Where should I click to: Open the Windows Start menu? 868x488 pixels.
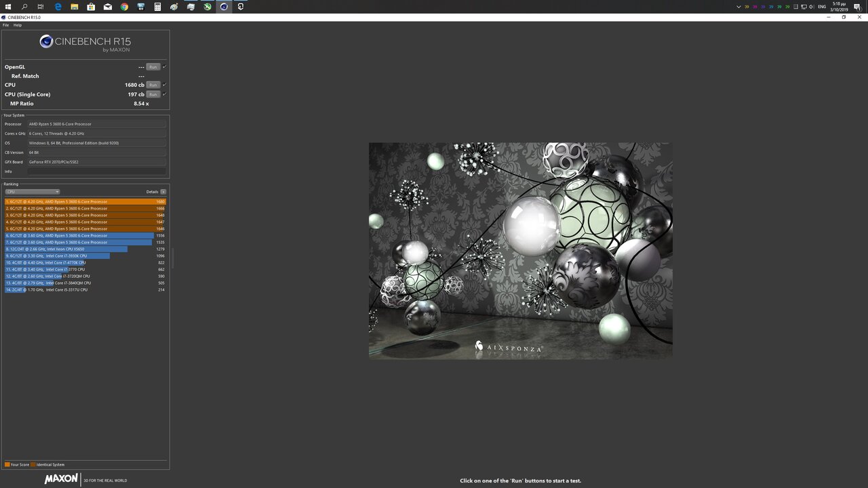8,7
